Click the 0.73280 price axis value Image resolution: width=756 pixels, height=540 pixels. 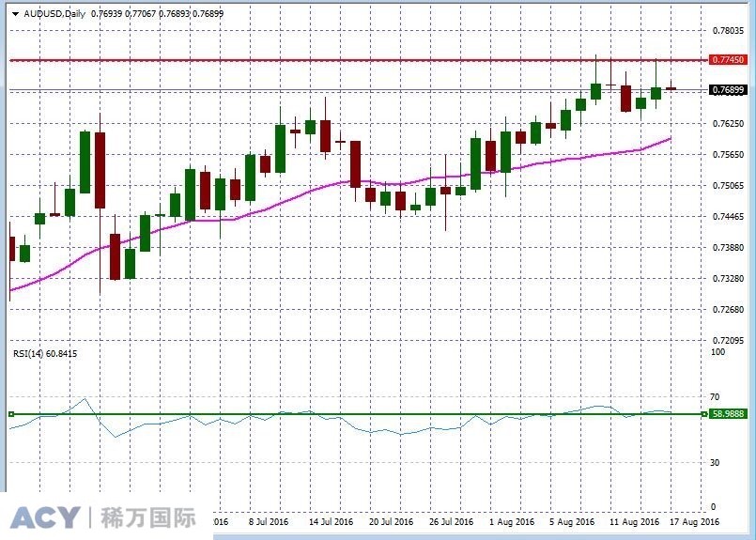(x=728, y=278)
